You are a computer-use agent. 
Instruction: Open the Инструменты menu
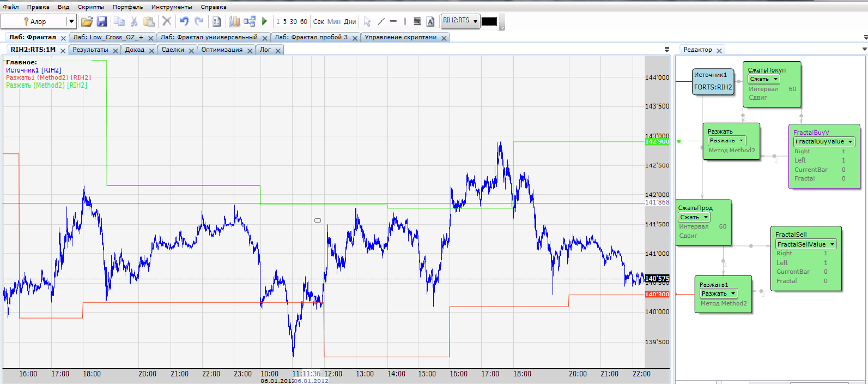(x=172, y=7)
